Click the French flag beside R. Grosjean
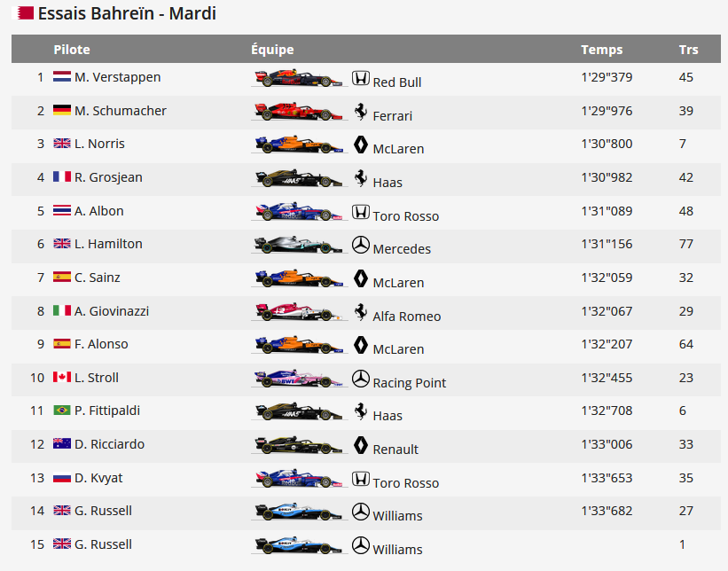728x571 pixels. pyautogui.click(x=62, y=177)
